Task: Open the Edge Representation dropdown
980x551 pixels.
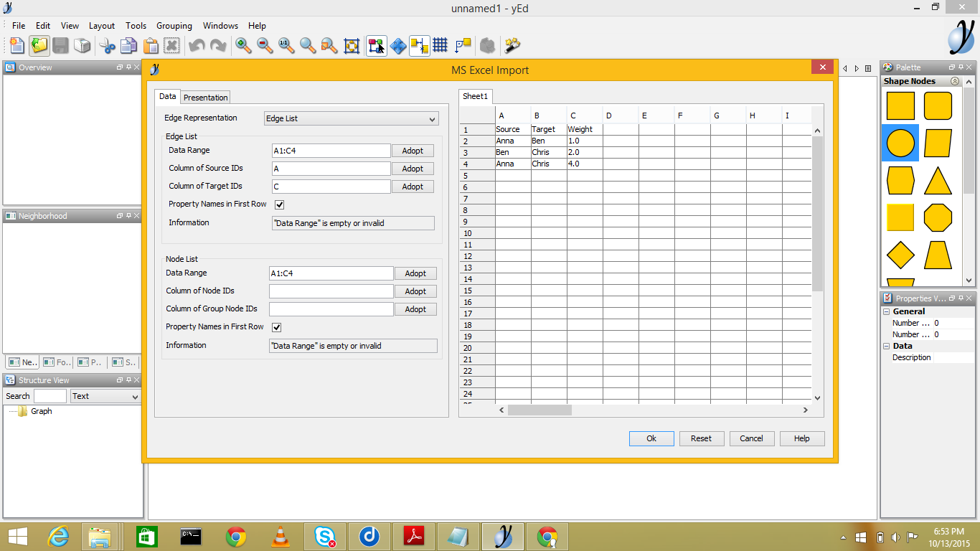Action: click(352, 118)
